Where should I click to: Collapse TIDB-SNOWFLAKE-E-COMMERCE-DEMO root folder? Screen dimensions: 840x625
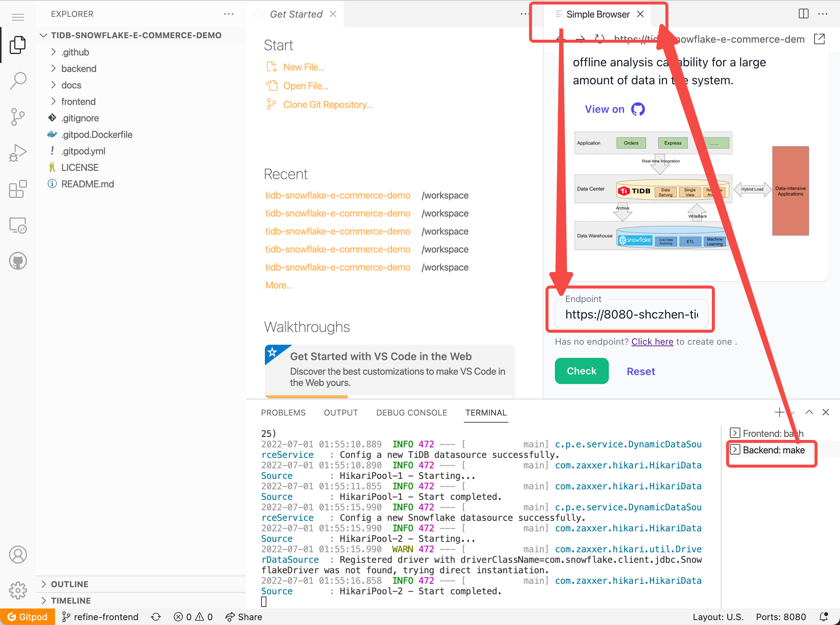tap(136, 35)
